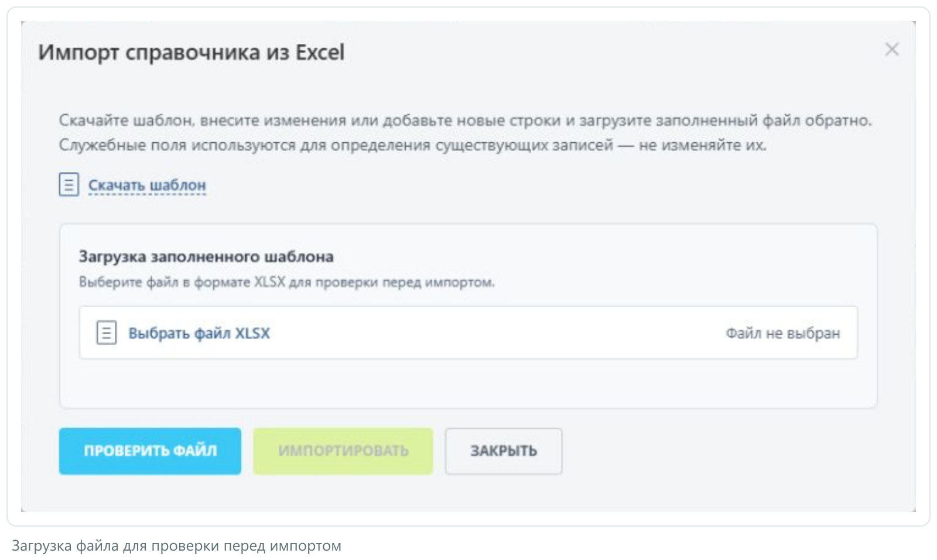
Task: Click the Импортировать button
Action: point(343,451)
